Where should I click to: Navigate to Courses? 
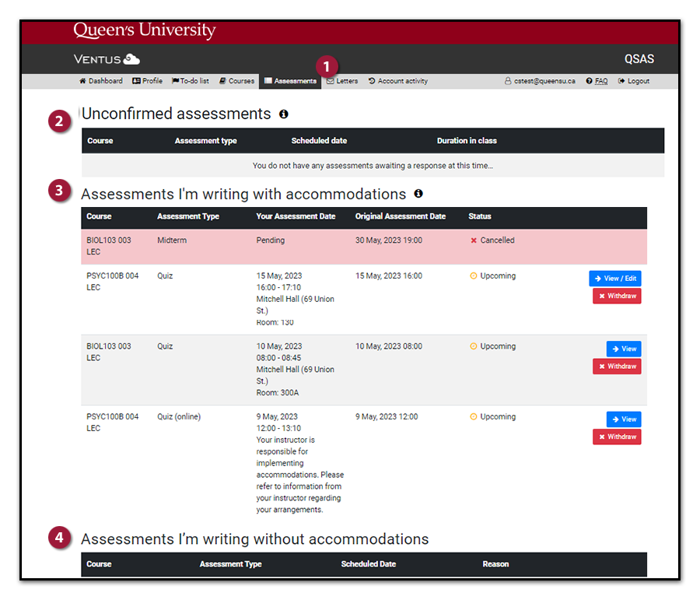[237, 81]
